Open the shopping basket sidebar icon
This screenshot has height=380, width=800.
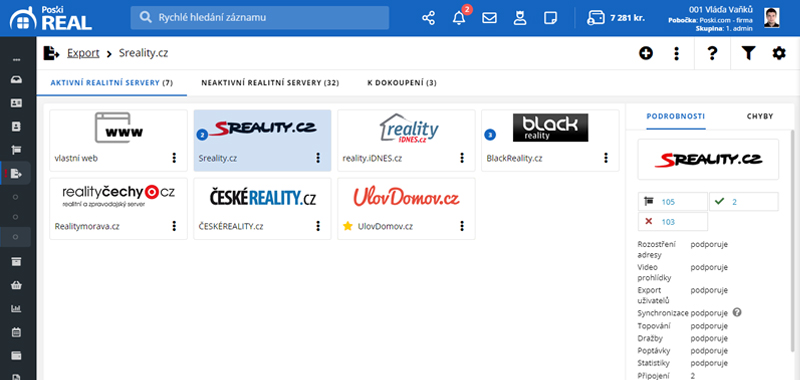coord(16,285)
